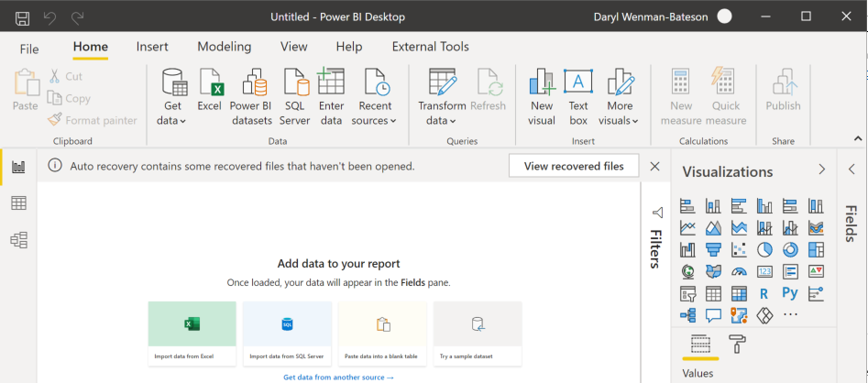Select the Treemap visual
Screen dimensions: 868x383
tap(816, 250)
